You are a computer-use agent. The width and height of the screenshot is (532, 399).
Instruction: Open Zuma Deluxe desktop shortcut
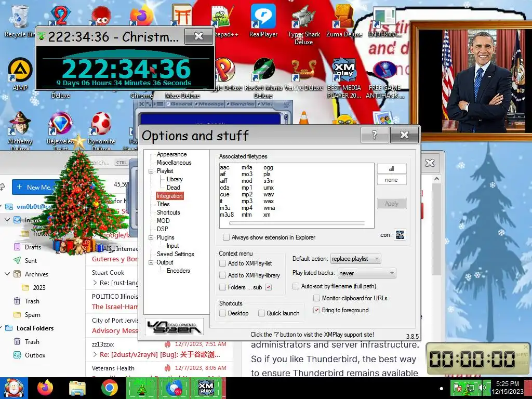point(344,20)
